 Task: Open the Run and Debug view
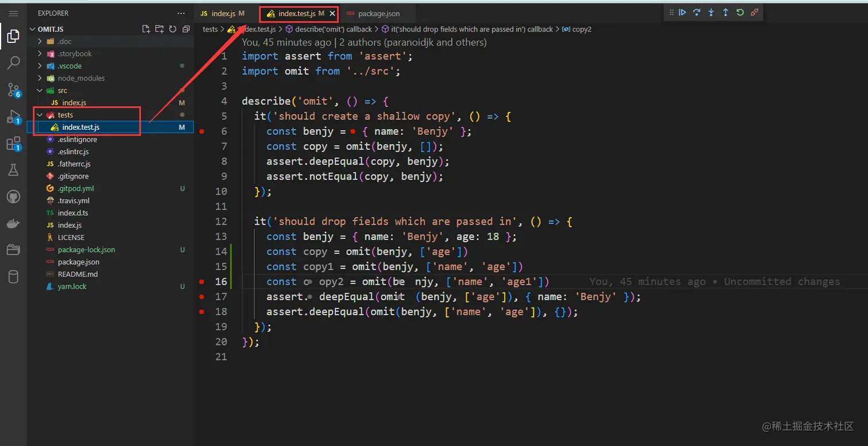(x=13, y=117)
